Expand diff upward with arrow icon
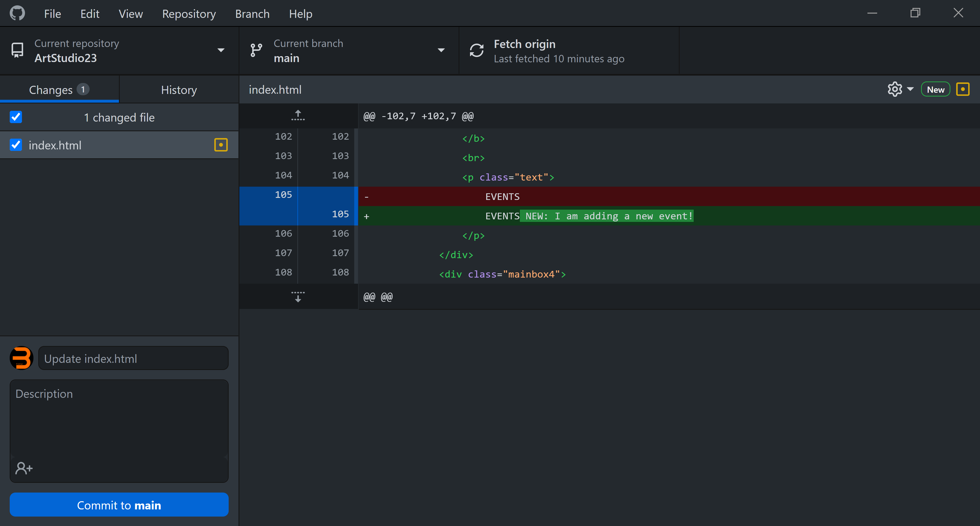The height and width of the screenshot is (526, 980). click(x=298, y=116)
